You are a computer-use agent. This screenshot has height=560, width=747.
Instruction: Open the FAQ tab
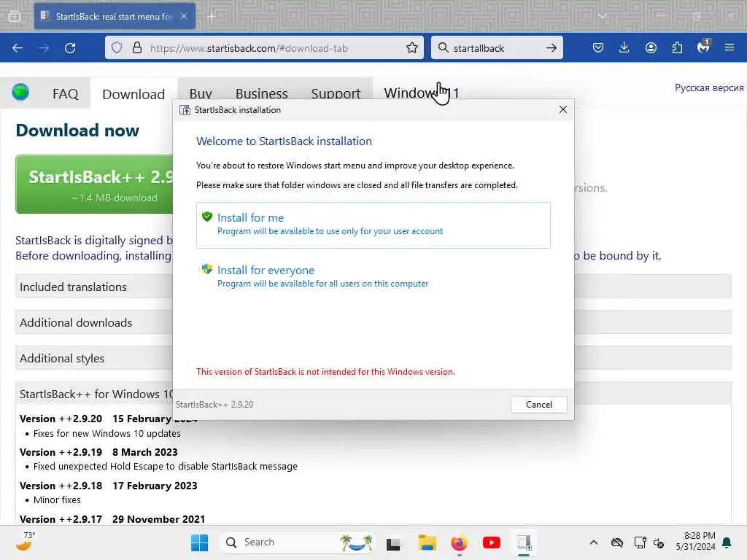click(65, 94)
